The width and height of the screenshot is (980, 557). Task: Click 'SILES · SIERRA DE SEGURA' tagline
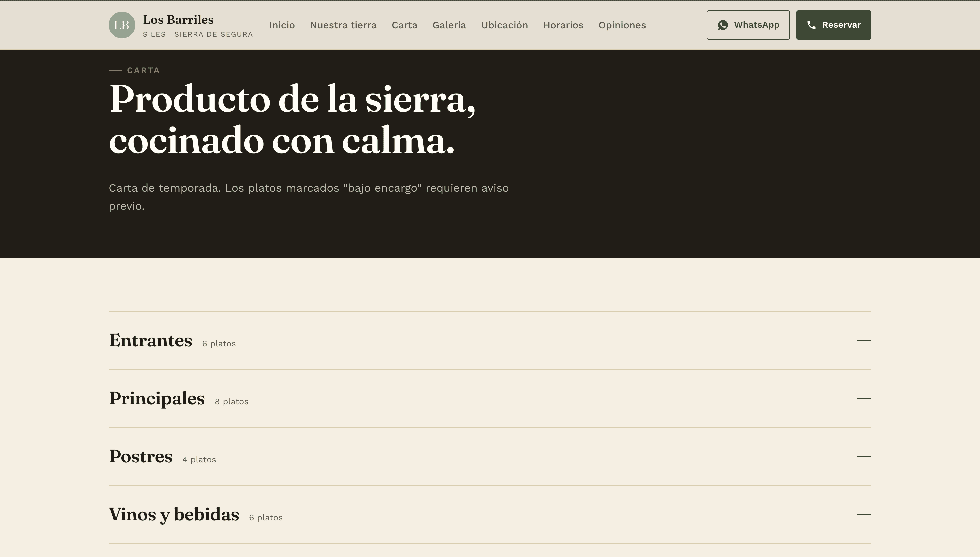(x=198, y=34)
